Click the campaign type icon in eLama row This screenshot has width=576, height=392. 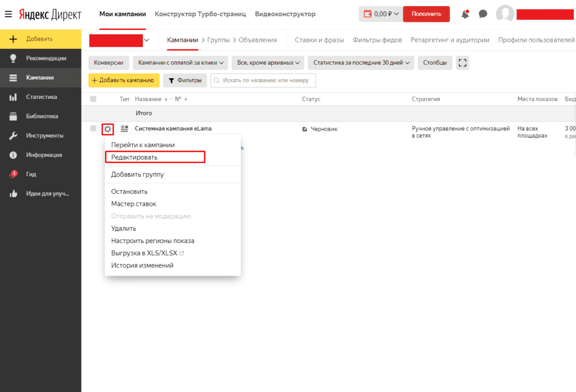click(124, 129)
